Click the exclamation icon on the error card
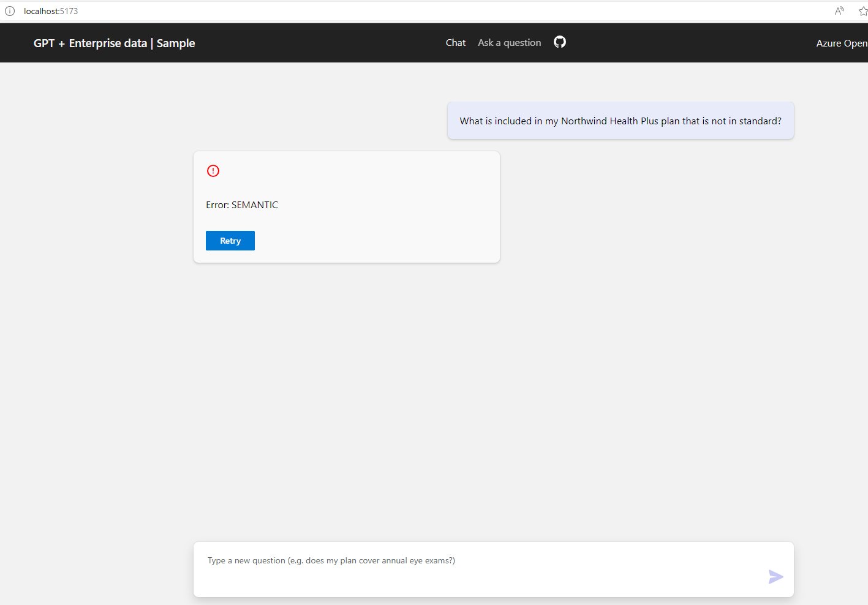868x605 pixels. 213,171
